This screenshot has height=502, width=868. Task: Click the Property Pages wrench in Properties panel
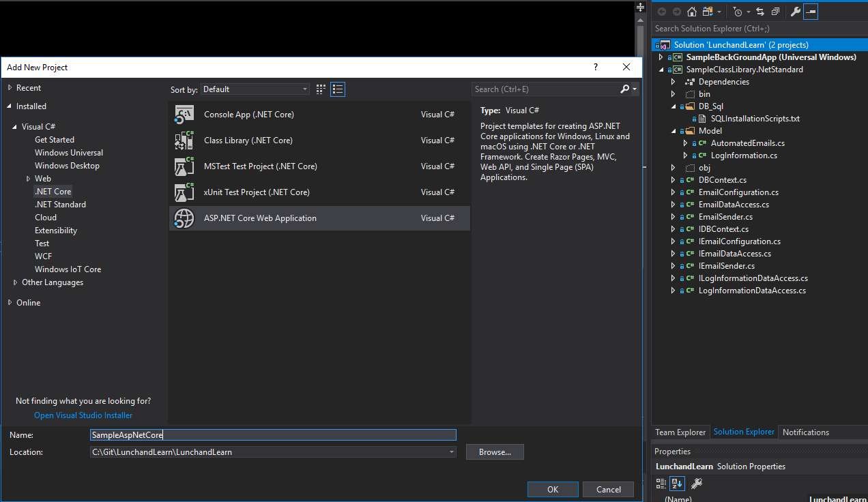pyautogui.click(x=696, y=484)
